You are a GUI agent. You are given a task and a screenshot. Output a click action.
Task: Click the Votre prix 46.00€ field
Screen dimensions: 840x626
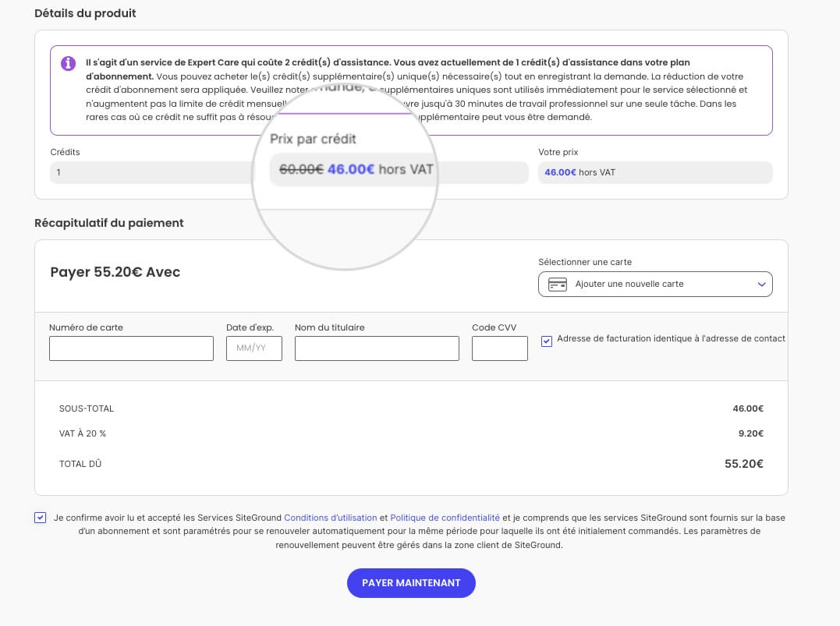click(655, 172)
